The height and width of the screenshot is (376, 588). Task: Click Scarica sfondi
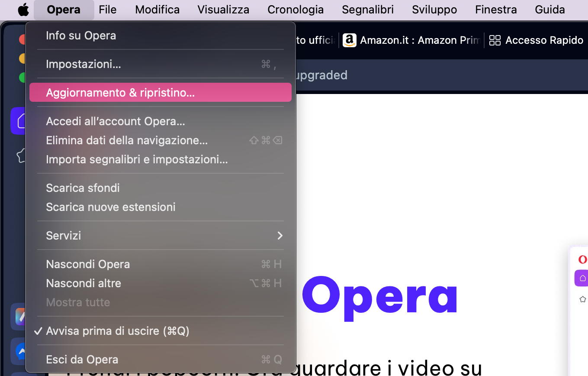click(161, 188)
